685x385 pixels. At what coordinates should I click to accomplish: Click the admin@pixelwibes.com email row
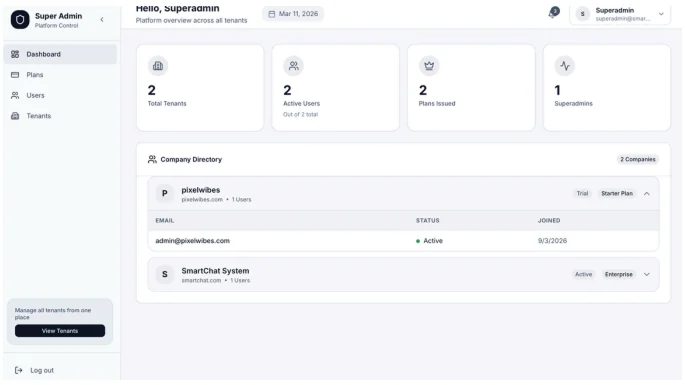(x=403, y=241)
